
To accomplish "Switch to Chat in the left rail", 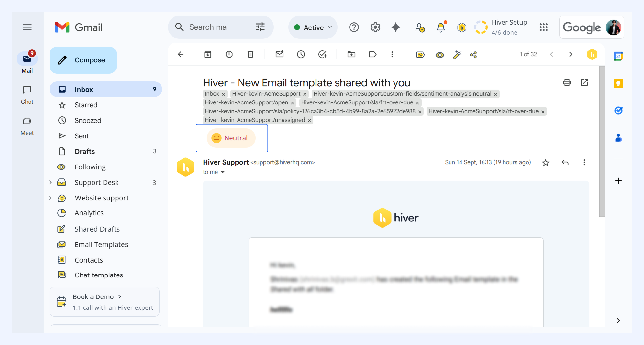I will click(x=27, y=95).
